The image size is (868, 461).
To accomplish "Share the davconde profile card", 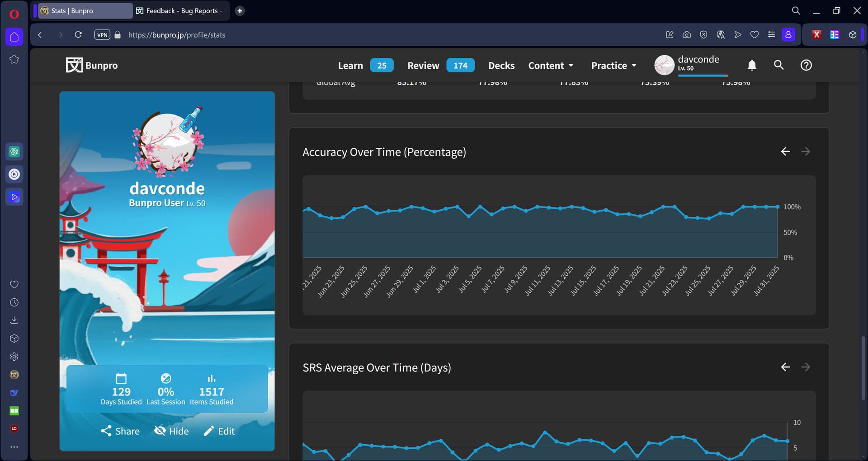I will point(120,431).
